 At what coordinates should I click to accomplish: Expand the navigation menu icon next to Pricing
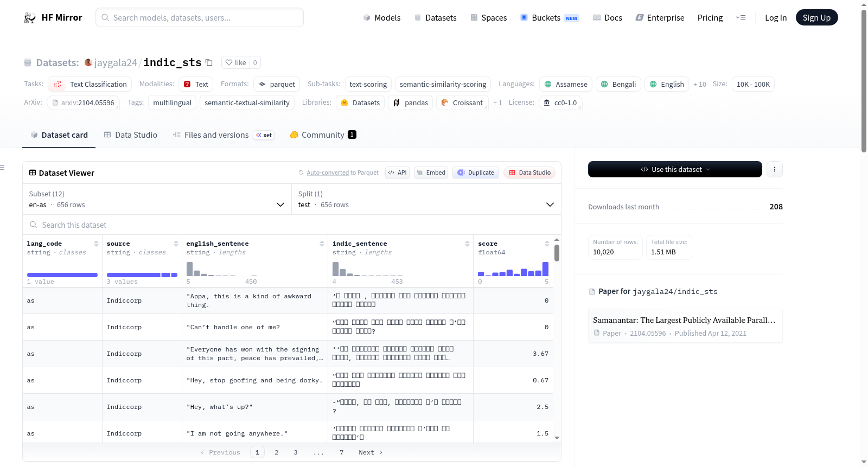point(741,17)
